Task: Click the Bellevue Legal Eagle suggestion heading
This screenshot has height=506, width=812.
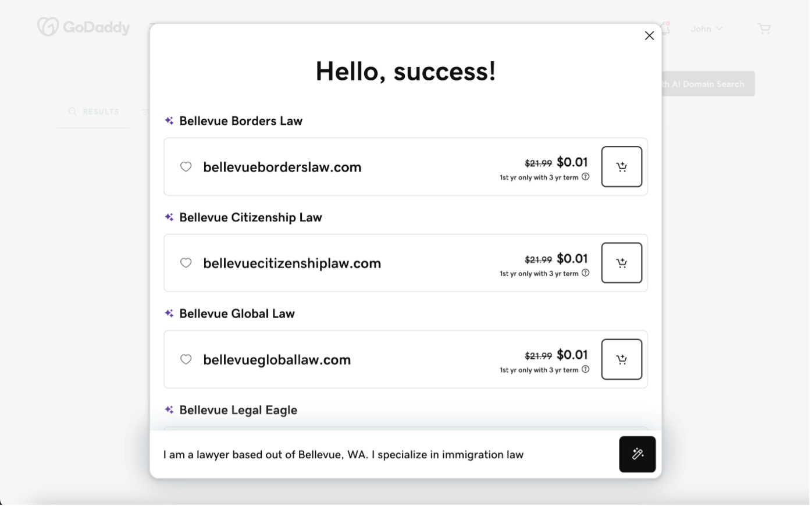Action: coord(238,410)
